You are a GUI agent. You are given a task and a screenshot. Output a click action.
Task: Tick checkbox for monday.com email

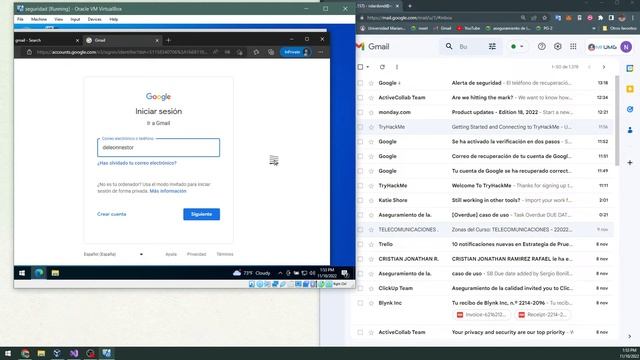(360, 112)
